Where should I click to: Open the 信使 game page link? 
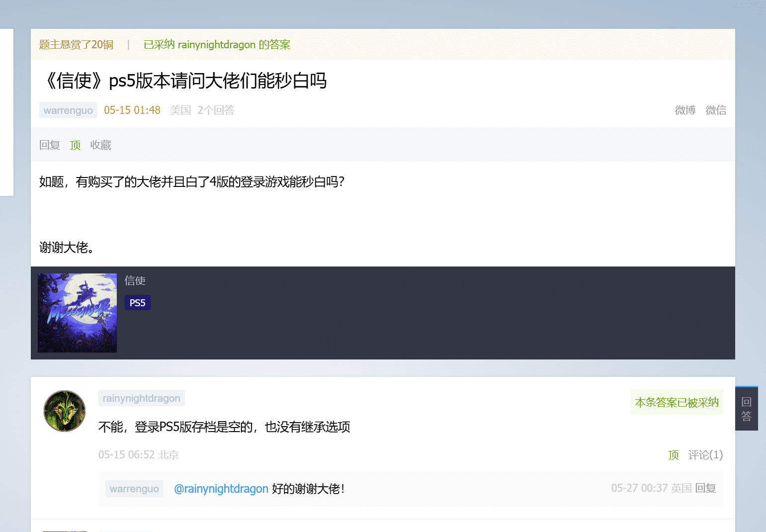point(135,281)
